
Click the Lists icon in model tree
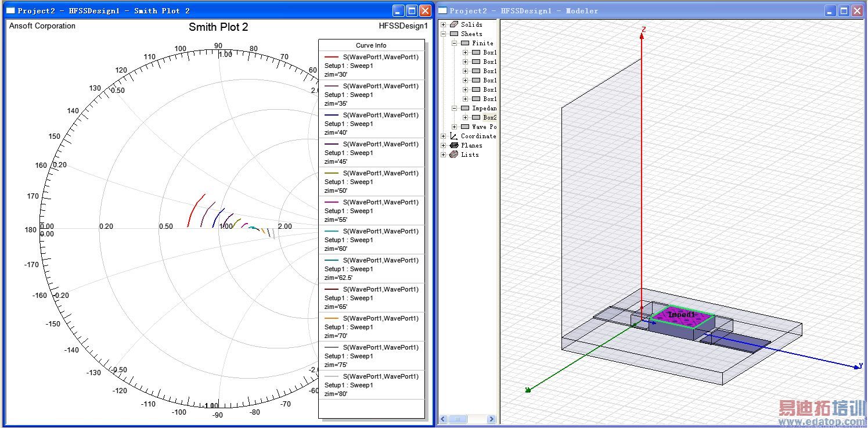click(x=454, y=154)
